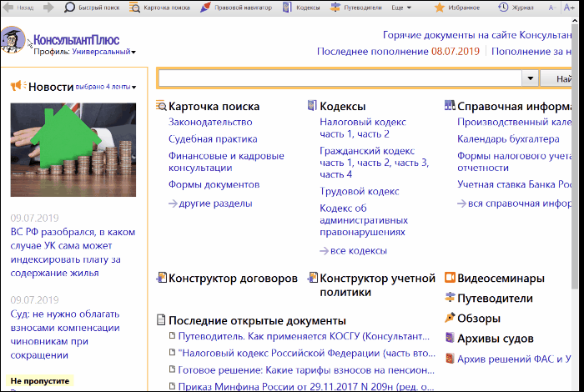The image size is (584, 392).
Task: Open the выбрано 4 ленты dropdown
Action: [x=106, y=87]
